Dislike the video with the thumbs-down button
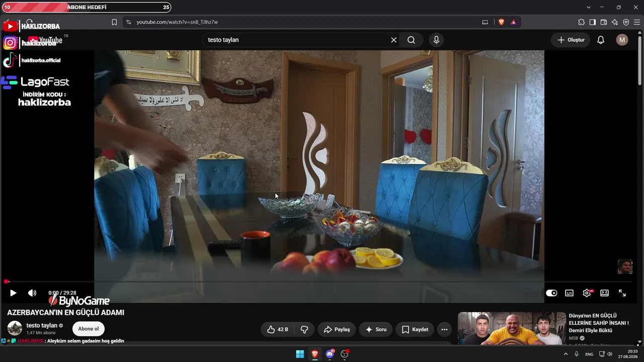The image size is (644, 362). point(304,329)
